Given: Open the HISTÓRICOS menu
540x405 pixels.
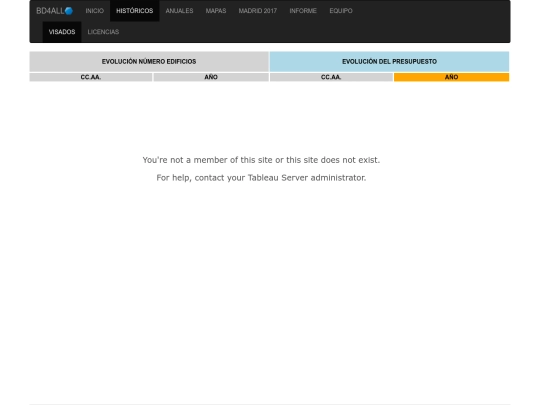Looking at the screenshot, I should click(x=135, y=11).
